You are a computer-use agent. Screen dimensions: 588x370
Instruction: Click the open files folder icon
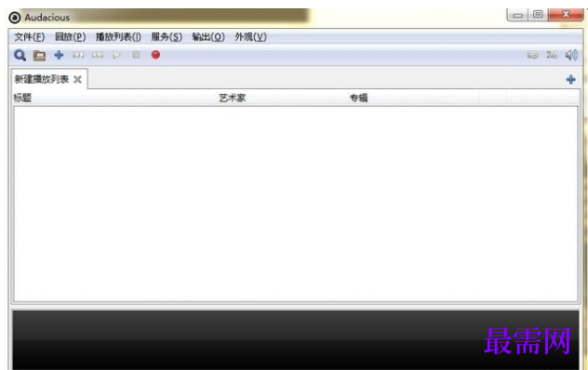pos(39,56)
